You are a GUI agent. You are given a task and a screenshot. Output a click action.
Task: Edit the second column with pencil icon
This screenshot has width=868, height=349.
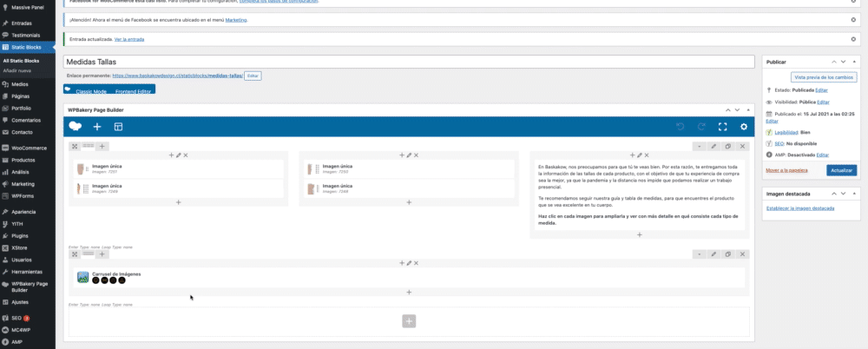coord(409,155)
